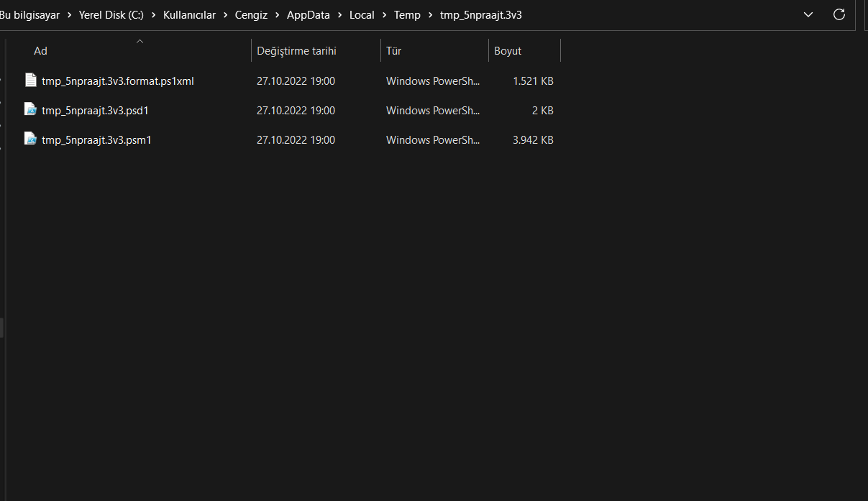Navigate to Bu bilgisayar in the breadcrumb
The width and height of the screenshot is (868, 501).
(x=30, y=15)
